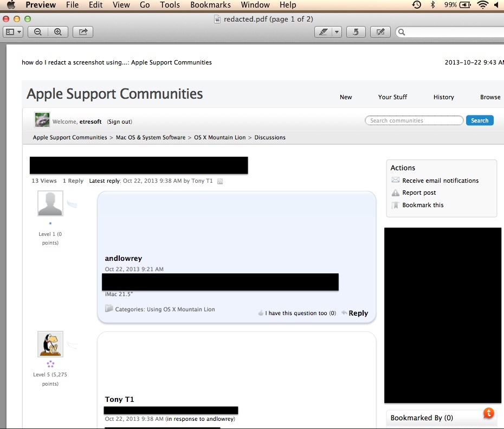
Task: Click the Sign out link
Action: (120, 121)
